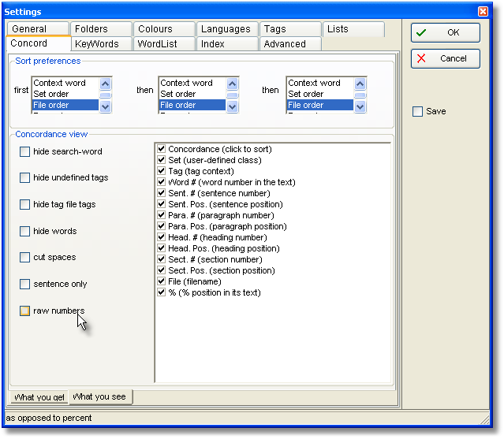This screenshot has width=504, height=439.
Task: Choose Set order in second sort list
Action: (x=178, y=94)
